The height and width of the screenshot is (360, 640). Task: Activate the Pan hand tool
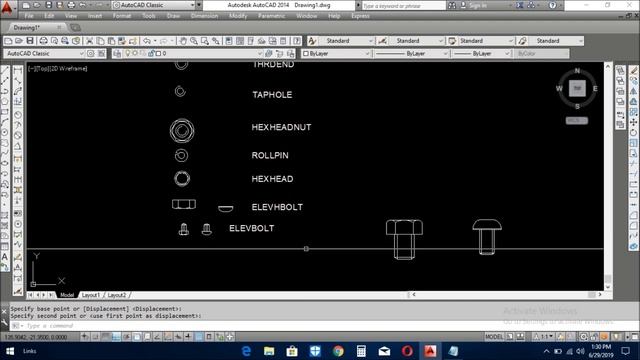183,41
